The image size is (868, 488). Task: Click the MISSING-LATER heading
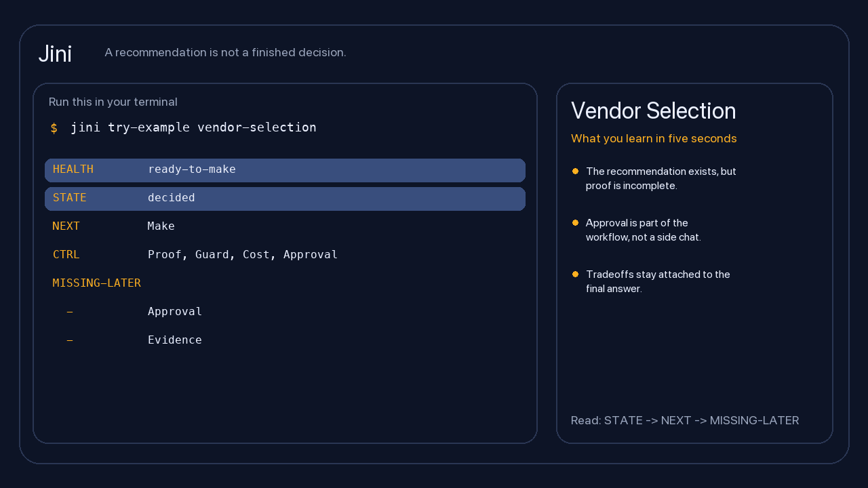tap(97, 283)
